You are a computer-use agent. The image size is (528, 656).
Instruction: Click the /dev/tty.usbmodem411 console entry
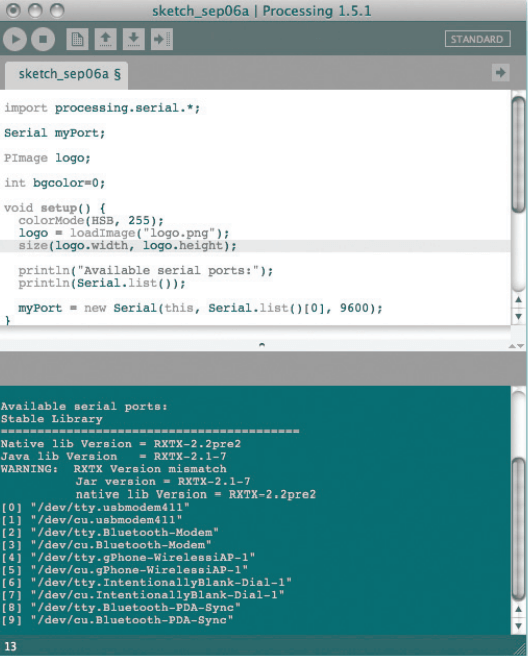coord(95,507)
